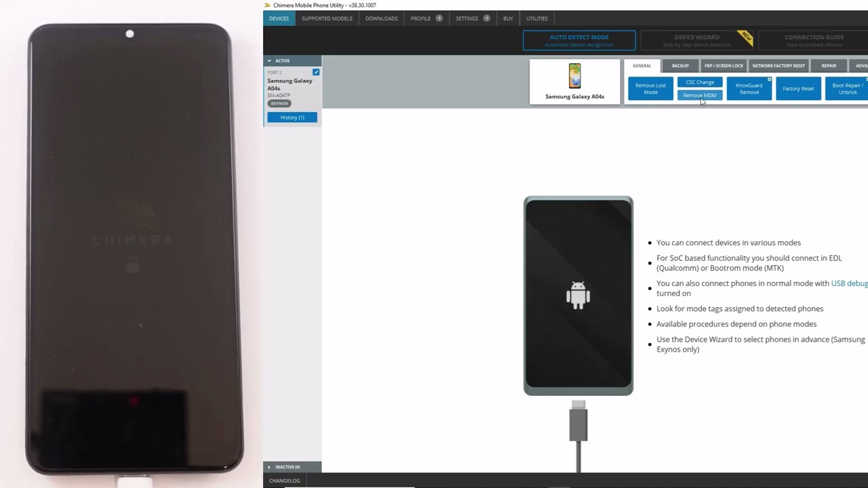Screen dimensions: 868x488
Task: Click the Boot Repair / Unbrick button
Action: click(847, 89)
